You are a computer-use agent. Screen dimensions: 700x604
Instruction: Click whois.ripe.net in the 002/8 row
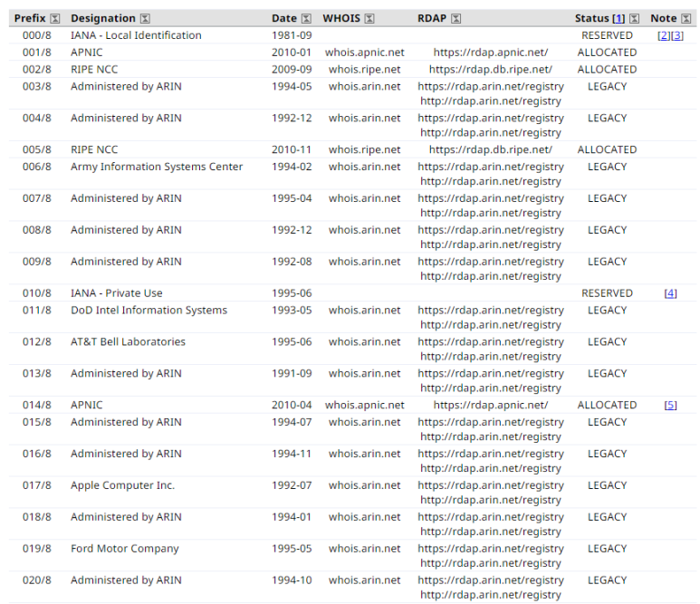click(x=364, y=70)
